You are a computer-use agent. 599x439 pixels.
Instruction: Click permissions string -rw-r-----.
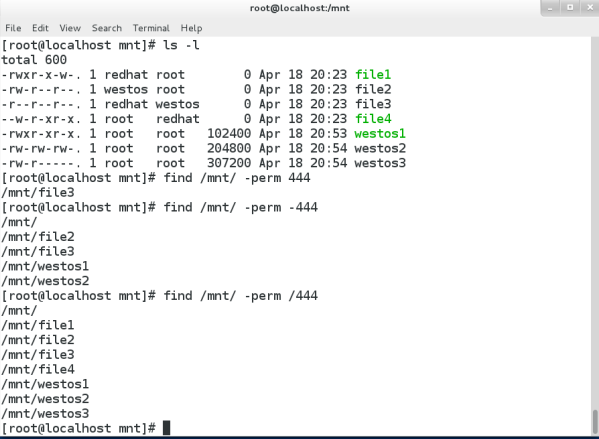coord(41,163)
